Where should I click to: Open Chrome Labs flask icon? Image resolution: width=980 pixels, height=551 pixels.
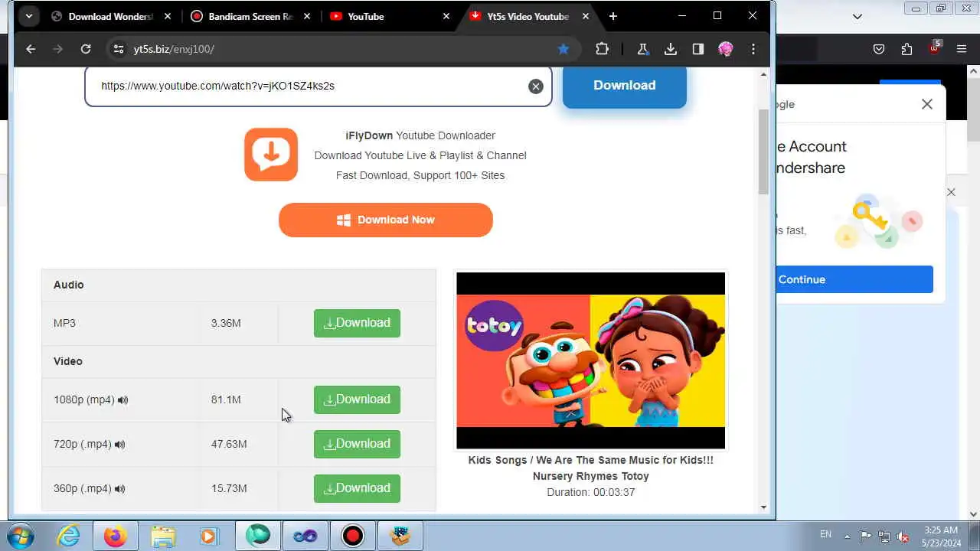pos(642,49)
